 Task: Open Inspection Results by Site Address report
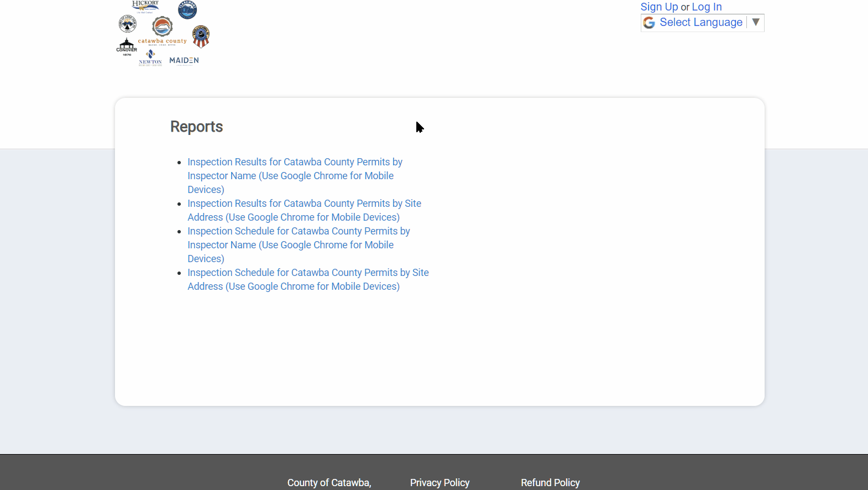(x=304, y=210)
